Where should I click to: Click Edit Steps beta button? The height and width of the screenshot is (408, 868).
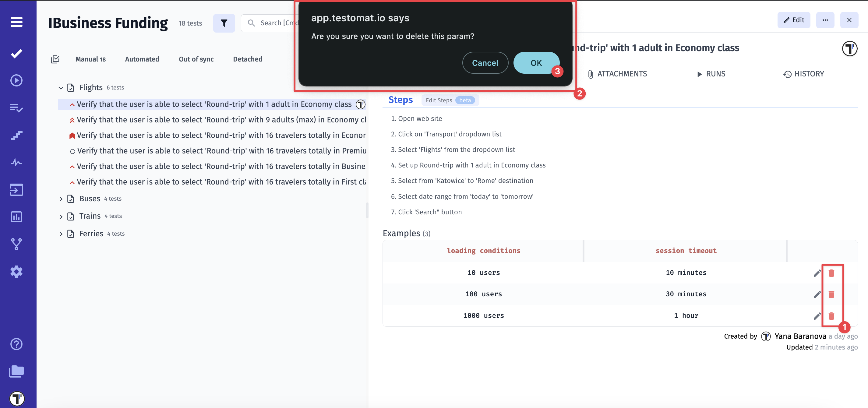[x=450, y=100]
